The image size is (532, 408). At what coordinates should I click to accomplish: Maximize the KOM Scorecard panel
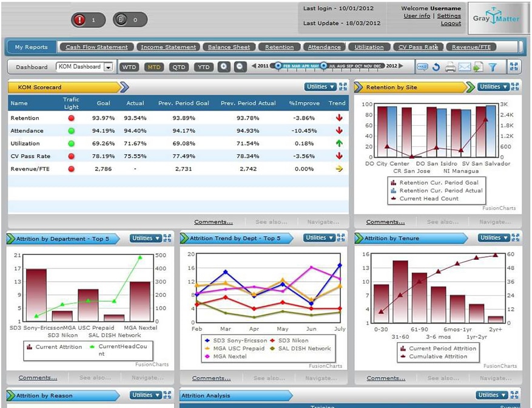tap(343, 87)
